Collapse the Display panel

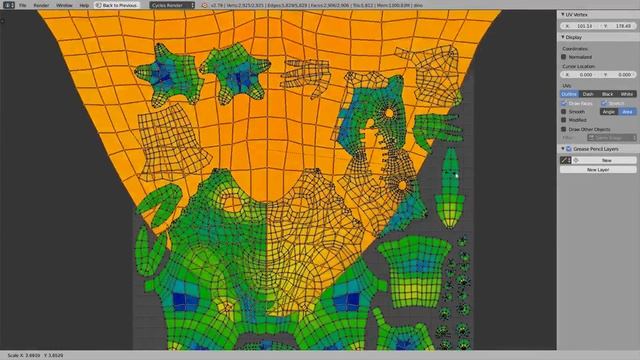[563, 37]
